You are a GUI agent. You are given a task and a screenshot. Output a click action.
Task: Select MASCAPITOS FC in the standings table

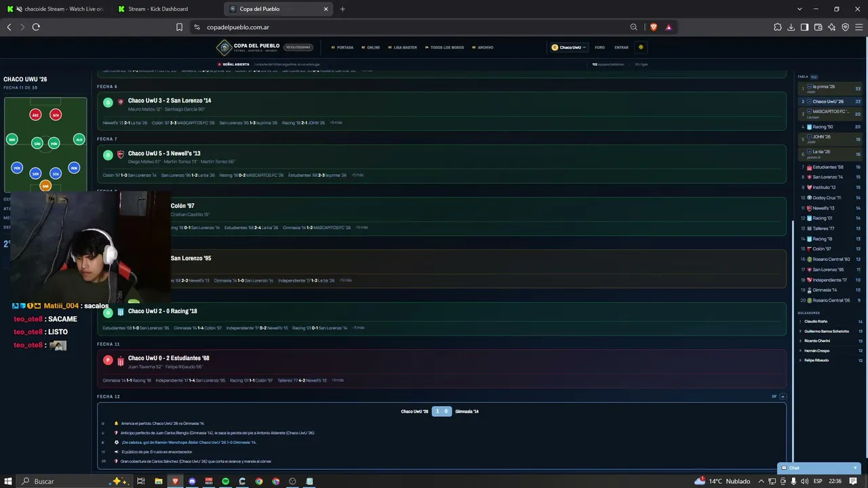831,113
